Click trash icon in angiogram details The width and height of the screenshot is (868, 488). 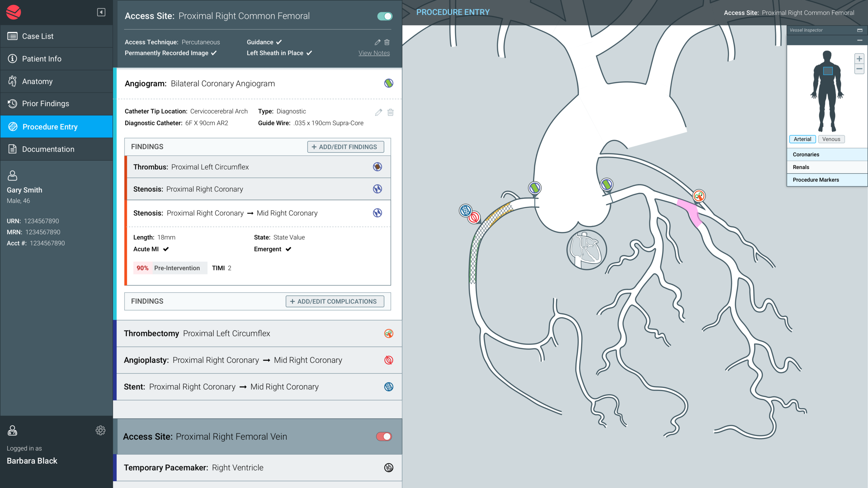pos(391,112)
